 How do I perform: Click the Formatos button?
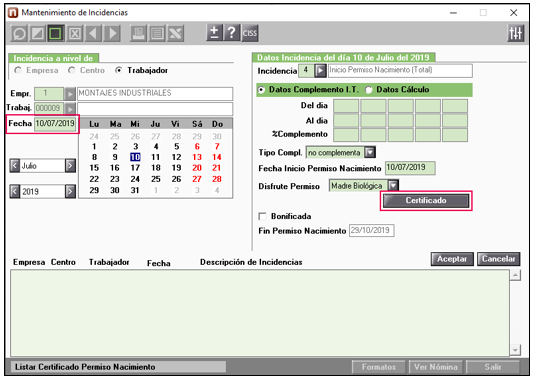pyautogui.click(x=379, y=367)
